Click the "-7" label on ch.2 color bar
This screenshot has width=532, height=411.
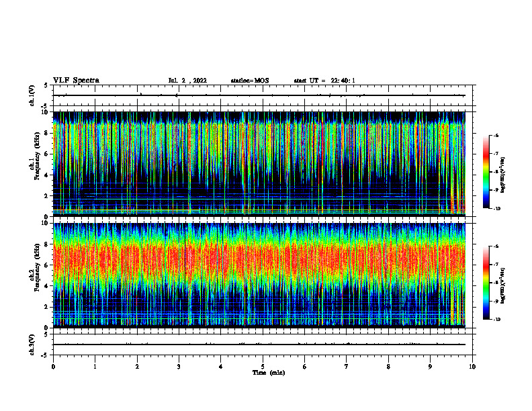point(496,265)
